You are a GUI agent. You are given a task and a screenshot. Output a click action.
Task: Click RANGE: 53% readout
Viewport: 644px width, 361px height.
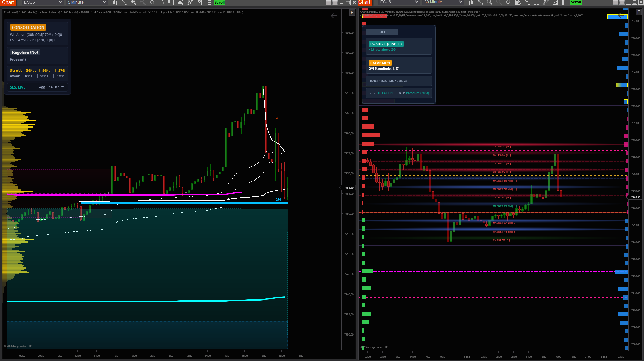point(387,81)
